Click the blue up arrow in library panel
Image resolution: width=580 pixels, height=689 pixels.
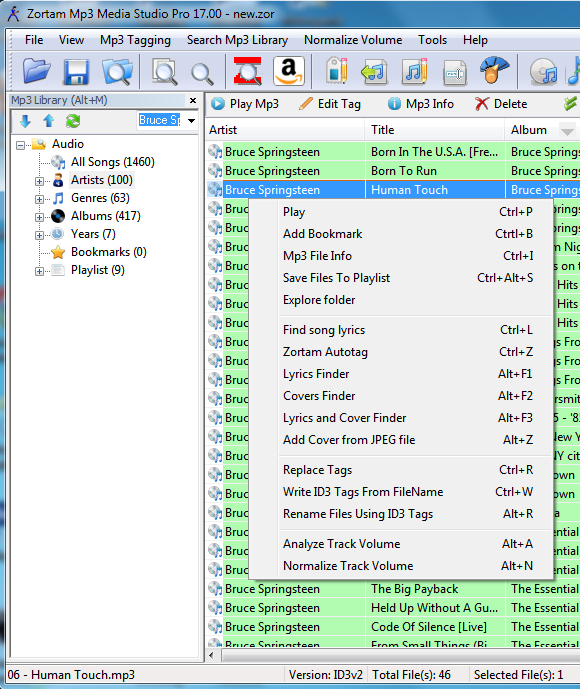[x=49, y=121]
